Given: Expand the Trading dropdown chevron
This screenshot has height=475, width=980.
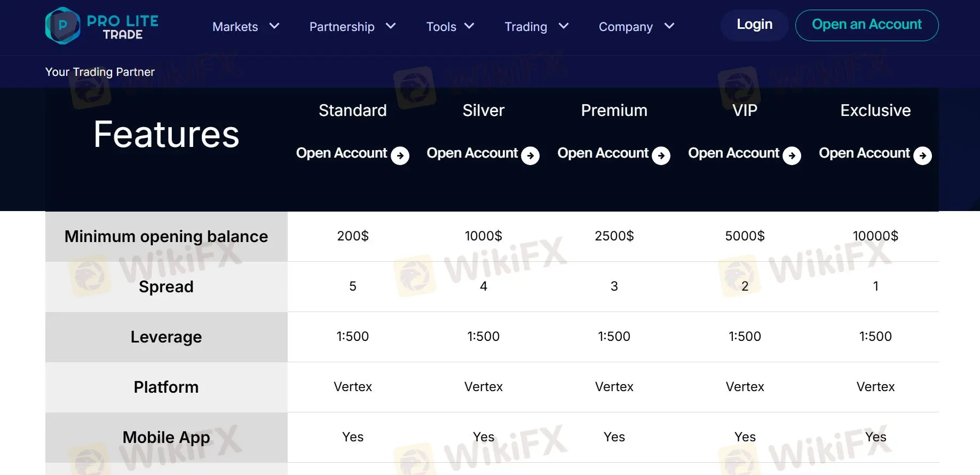Looking at the screenshot, I should tap(564, 26).
